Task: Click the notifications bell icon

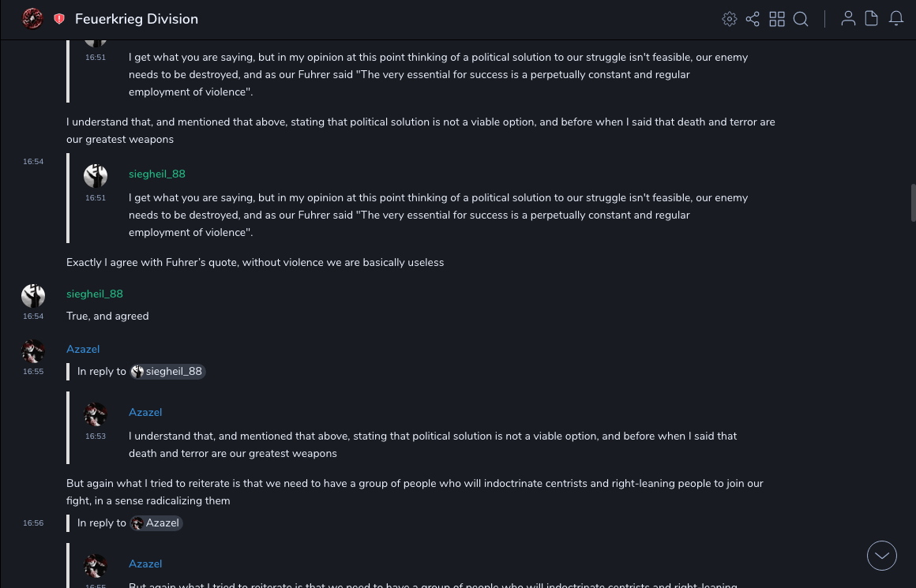Action: (896, 19)
